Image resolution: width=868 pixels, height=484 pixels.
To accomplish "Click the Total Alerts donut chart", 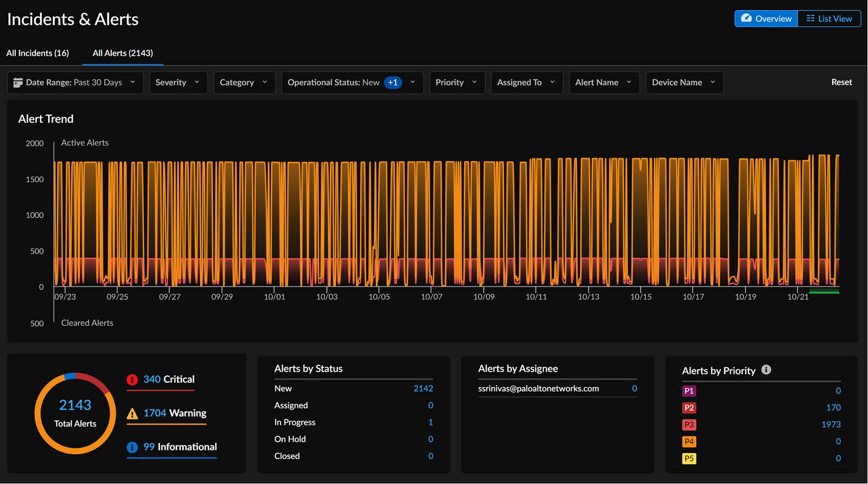I will pos(75,413).
